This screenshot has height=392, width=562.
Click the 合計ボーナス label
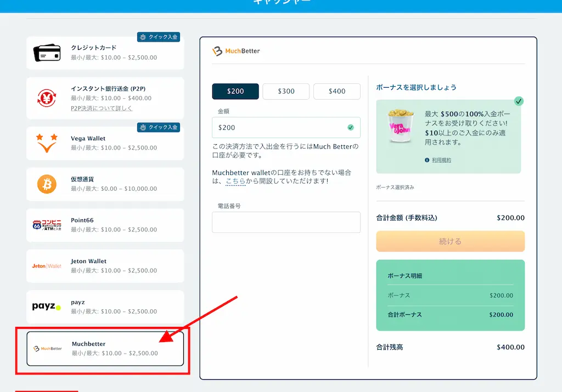(x=404, y=315)
